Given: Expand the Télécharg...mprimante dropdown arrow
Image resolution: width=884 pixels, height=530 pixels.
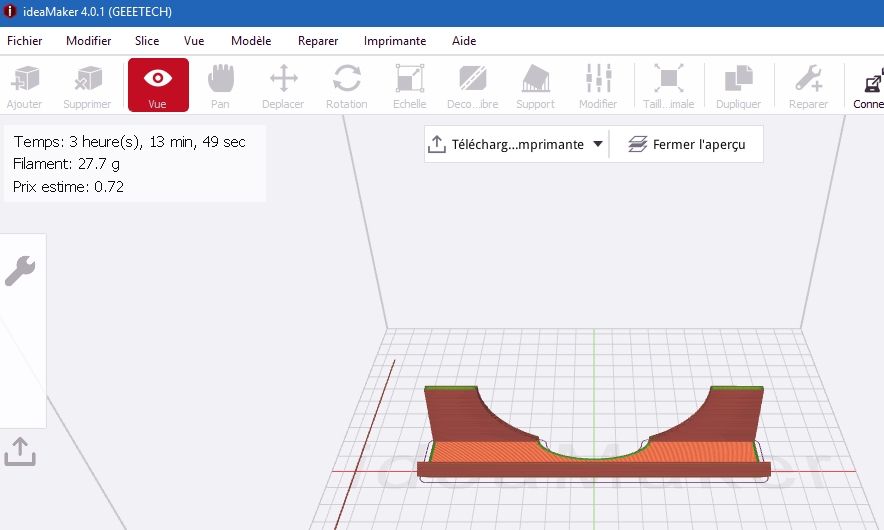Looking at the screenshot, I should tap(598, 144).
